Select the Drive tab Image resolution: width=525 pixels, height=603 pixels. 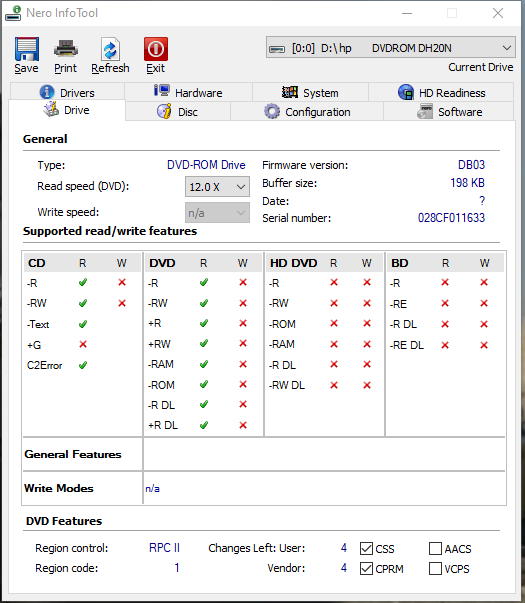(67, 110)
